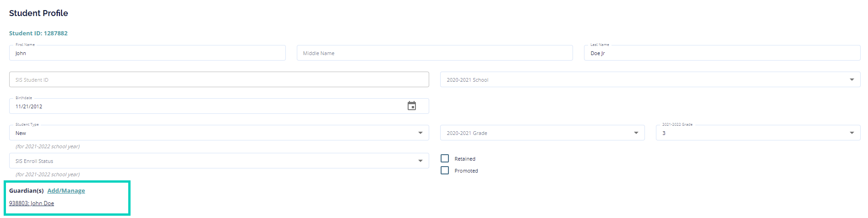Click the Birthdate date text field
The width and height of the screenshot is (868, 218).
coord(206,106)
